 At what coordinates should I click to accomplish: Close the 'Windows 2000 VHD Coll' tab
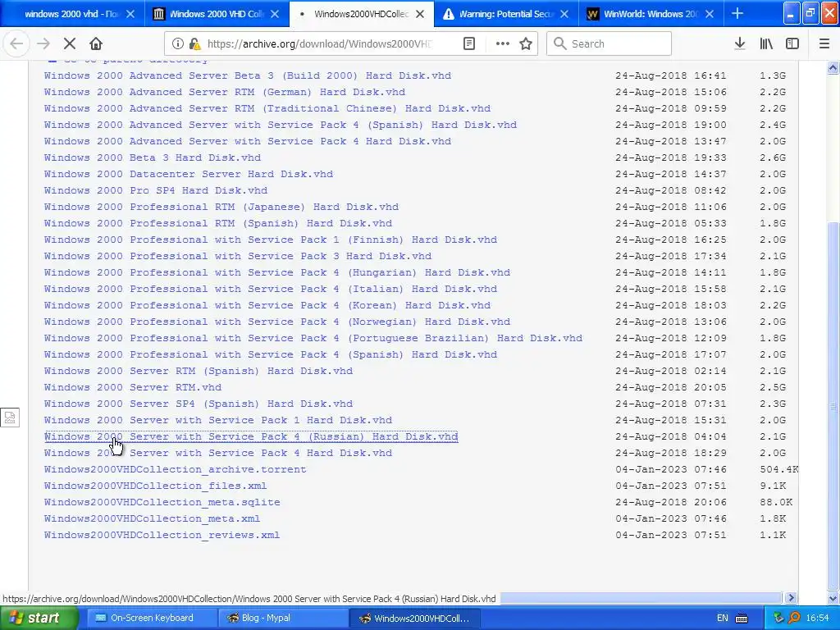[x=275, y=14]
